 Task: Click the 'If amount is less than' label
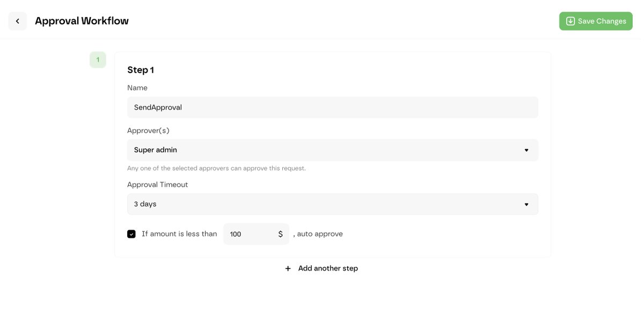[179, 234]
